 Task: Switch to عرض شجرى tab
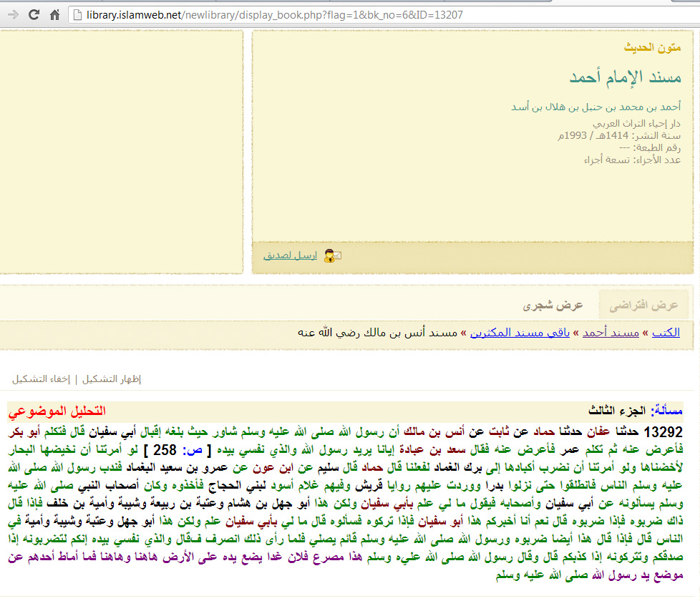tap(553, 306)
